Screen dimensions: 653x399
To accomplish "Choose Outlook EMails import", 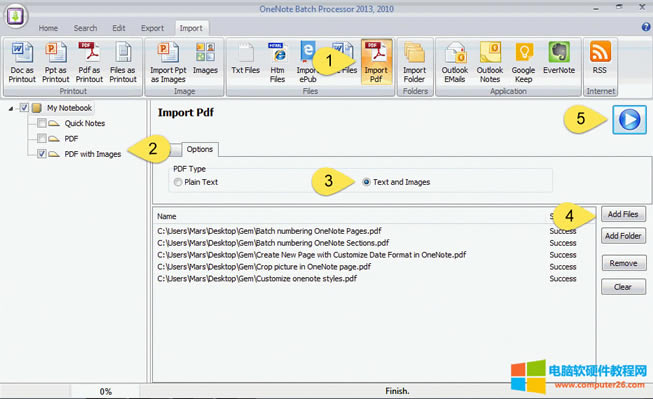I will (455, 62).
